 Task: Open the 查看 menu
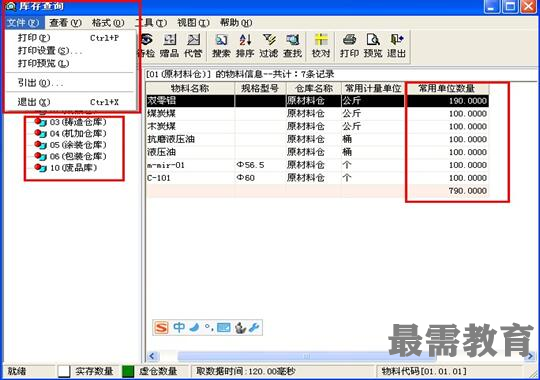coord(65,23)
